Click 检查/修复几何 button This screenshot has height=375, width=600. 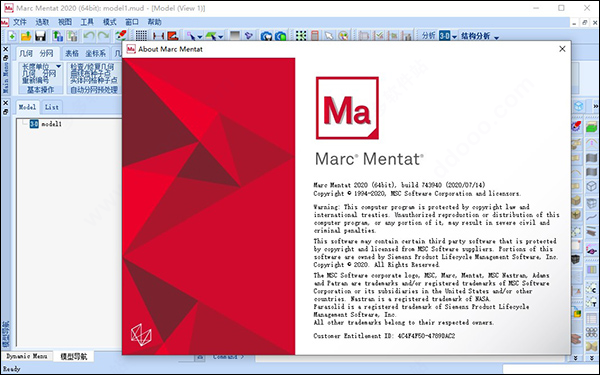point(92,67)
